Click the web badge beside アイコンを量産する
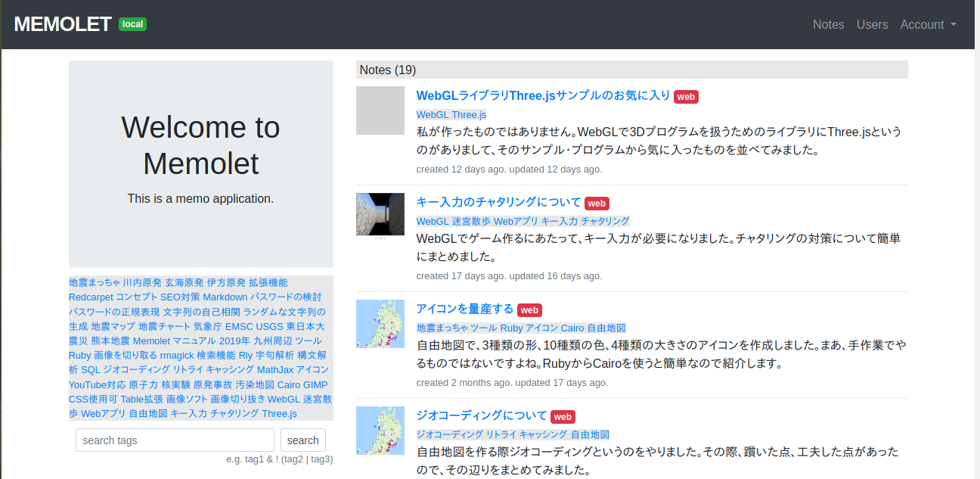 pos(529,309)
